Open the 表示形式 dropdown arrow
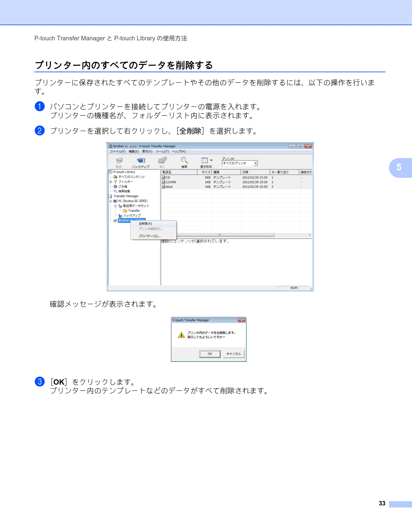The width and height of the screenshot is (412, 532). (x=211, y=160)
